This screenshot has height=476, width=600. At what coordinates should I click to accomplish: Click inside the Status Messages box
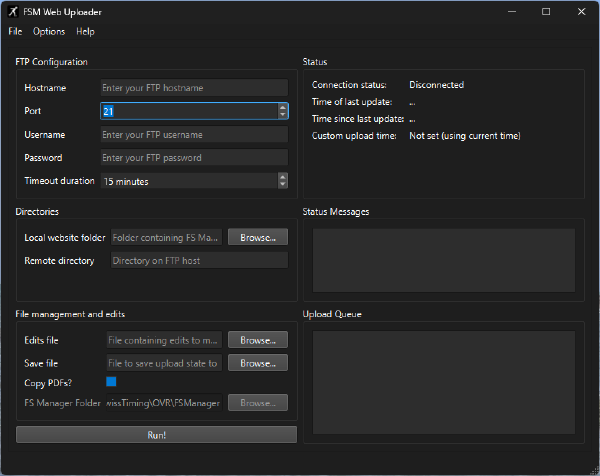[x=443, y=260]
